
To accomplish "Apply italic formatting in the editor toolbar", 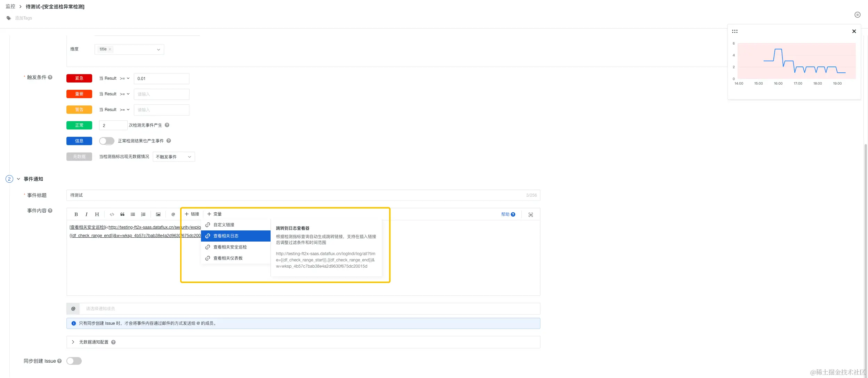I will (86, 214).
